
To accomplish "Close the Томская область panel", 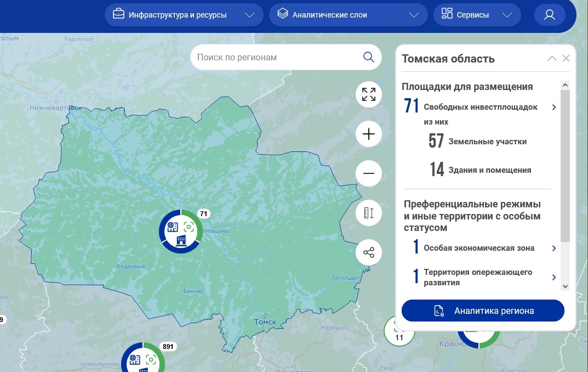I will point(566,59).
